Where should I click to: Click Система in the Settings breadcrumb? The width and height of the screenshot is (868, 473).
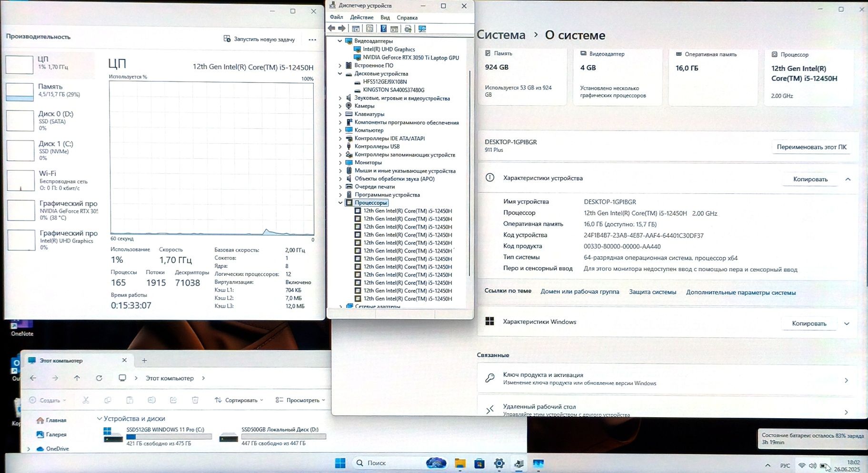tap(501, 35)
